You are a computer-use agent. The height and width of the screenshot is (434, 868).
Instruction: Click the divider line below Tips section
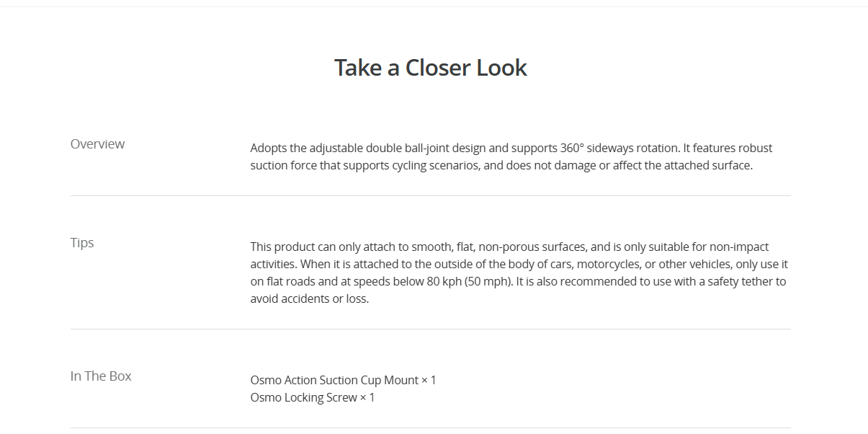click(431, 329)
